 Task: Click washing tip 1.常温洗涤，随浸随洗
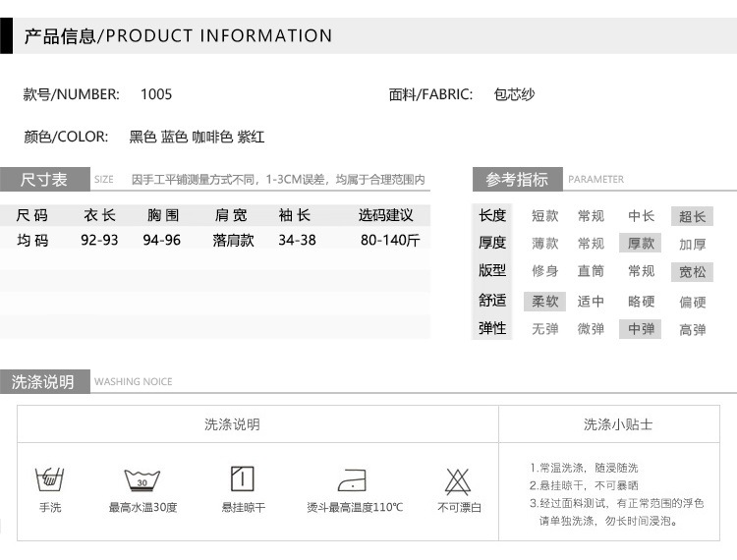(x=584, y=468)
